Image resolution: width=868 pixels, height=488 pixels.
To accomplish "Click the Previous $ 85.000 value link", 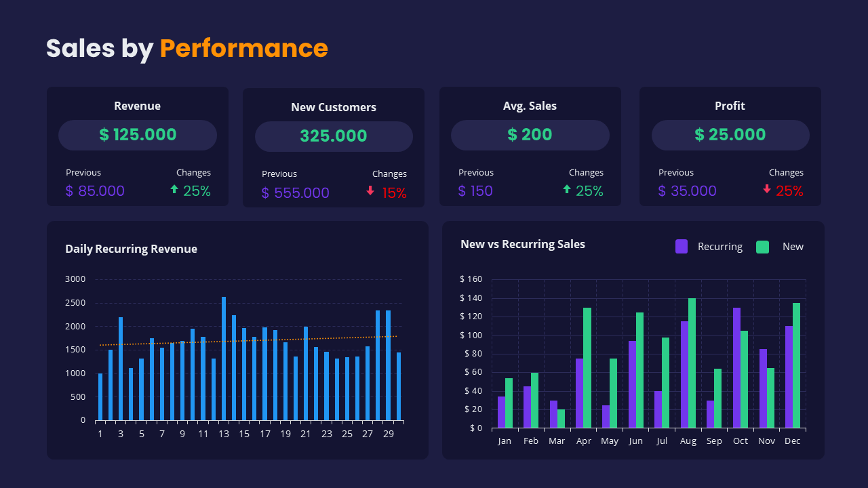I will click(95, 190).
